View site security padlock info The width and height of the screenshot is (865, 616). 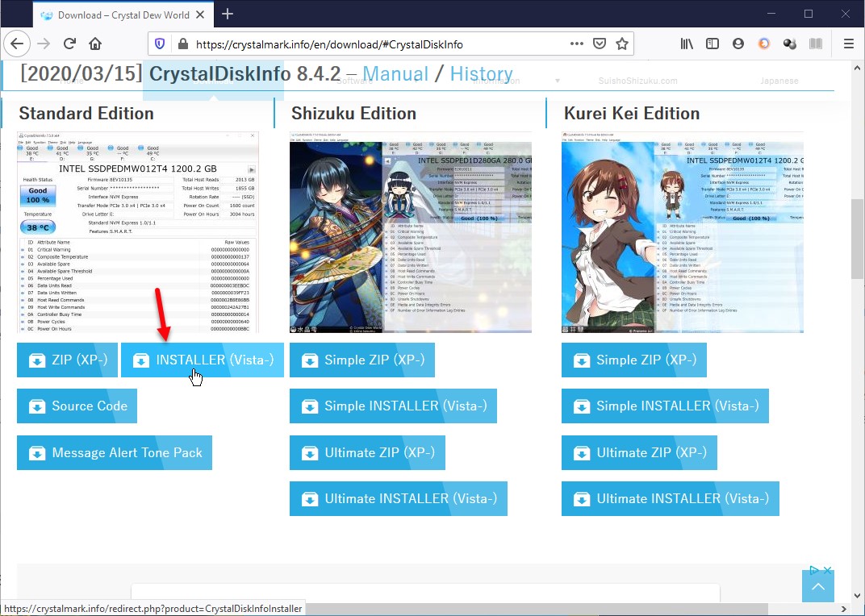(x=182, y=44)
